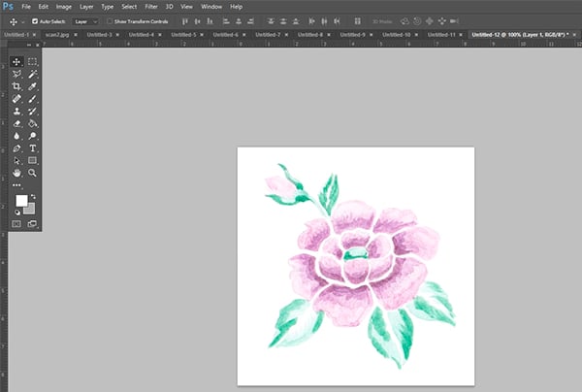This screenshot has height=392, width=582.
Task: Click the Auto-Align Layers icon
Action: pyautogui.click(x=357, y=21)
